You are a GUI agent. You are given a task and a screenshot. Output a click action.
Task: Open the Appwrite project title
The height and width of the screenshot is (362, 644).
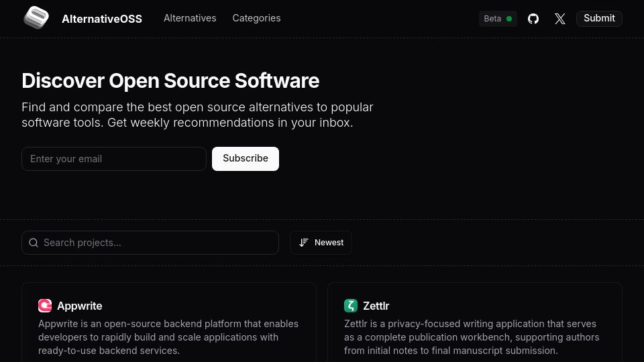point(79,306)
